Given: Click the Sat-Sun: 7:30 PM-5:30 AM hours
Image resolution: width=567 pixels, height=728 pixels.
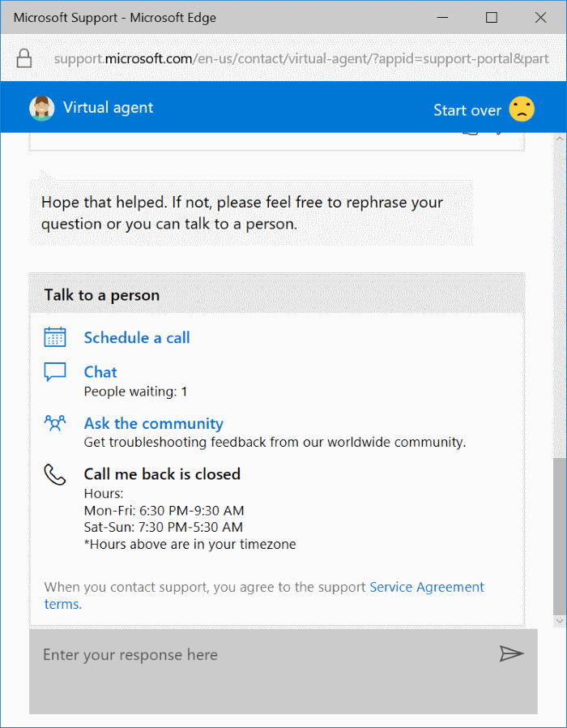Looking at the screenshot, I should point(164,528).
